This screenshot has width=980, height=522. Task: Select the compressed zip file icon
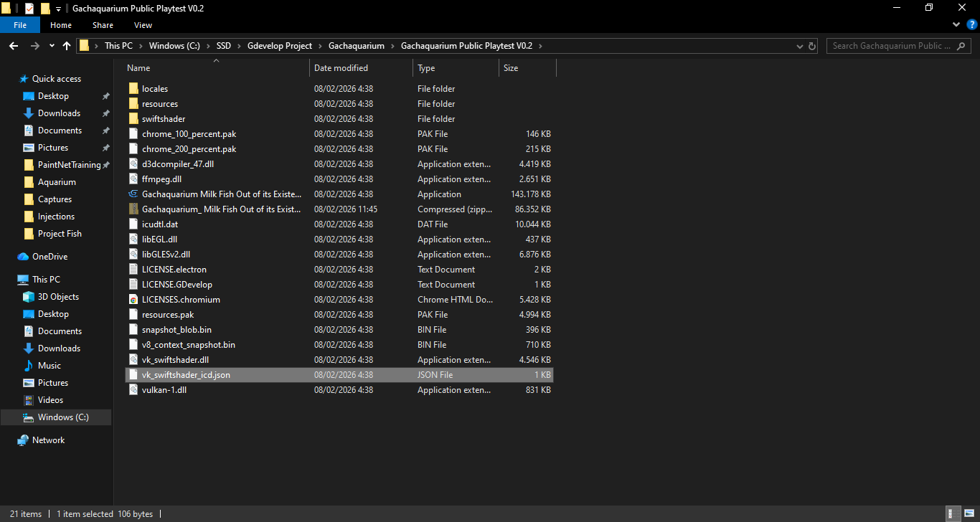point(133,209)
